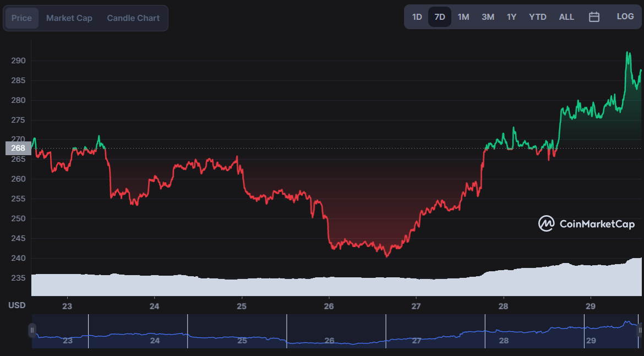The width and height of the screenshot is (644, 356).
Task: Grab the right range slider handle
Action: point(640,330)
